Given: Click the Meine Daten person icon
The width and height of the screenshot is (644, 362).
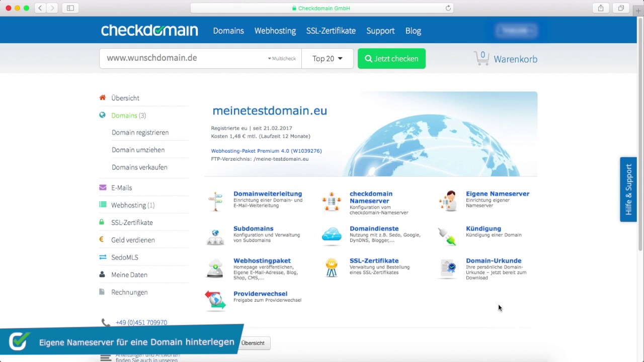Looking at the screenshot, I should pos(102,275).
